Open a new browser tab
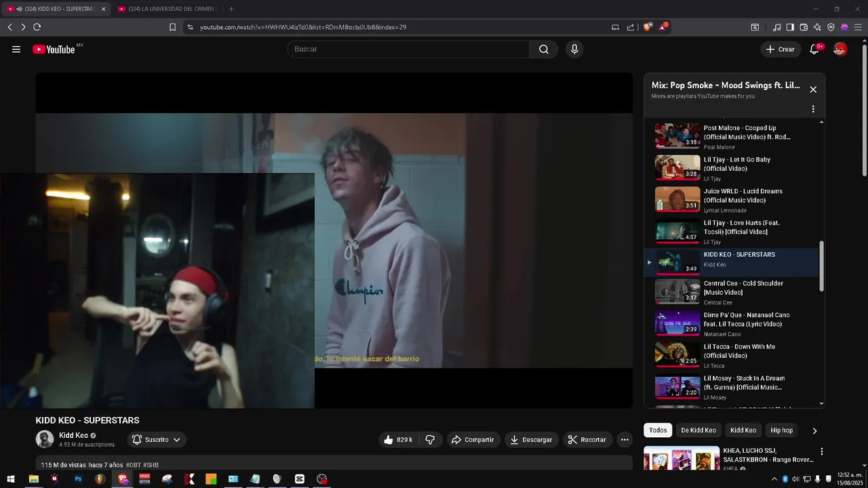The image size is (868, 488). coord(231,9)
